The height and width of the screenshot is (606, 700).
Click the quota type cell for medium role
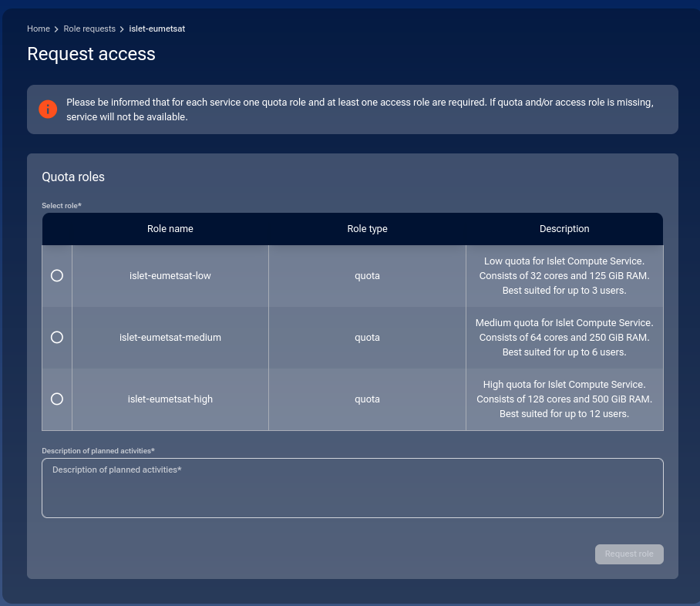click(x=367, y=338)
